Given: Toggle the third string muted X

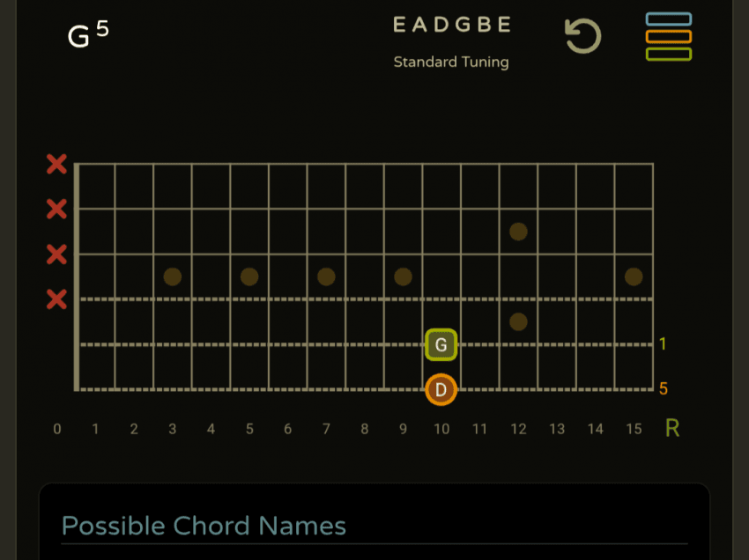Looking at the screenshot, I should point(56,254).
